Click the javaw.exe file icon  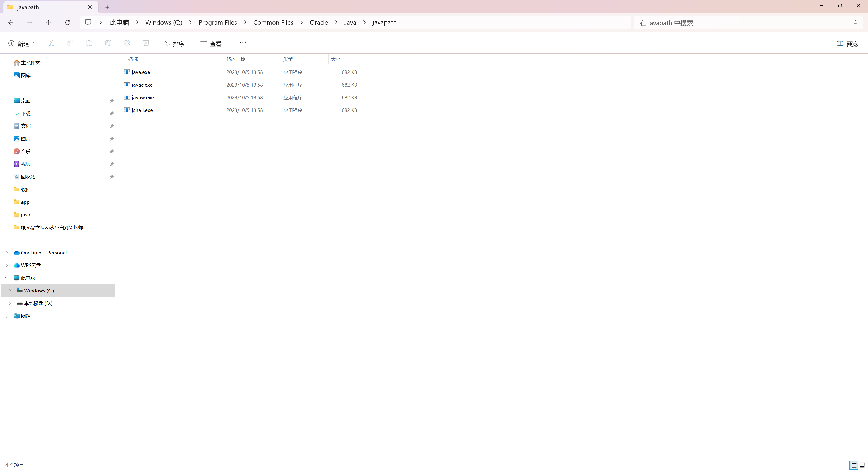coord(127,97)
